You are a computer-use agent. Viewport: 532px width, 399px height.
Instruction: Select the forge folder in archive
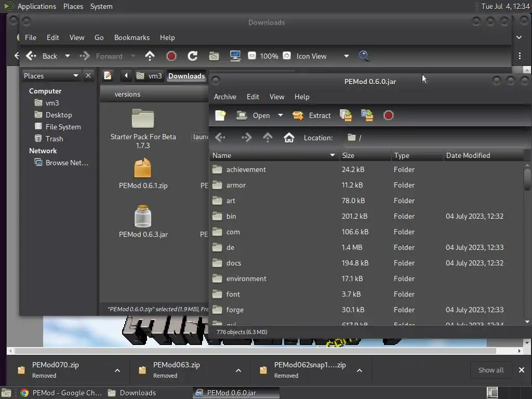(366, 310)
